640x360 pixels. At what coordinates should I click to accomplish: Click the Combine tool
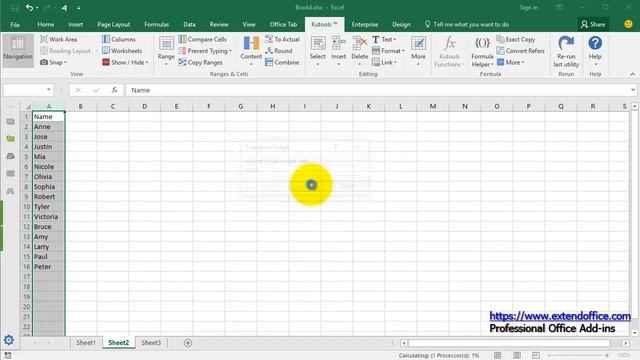(x=282, y=62)
